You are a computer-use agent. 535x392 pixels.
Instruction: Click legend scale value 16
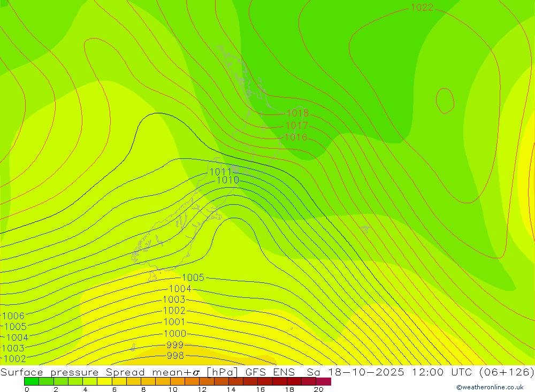click(x=261, y=389)
